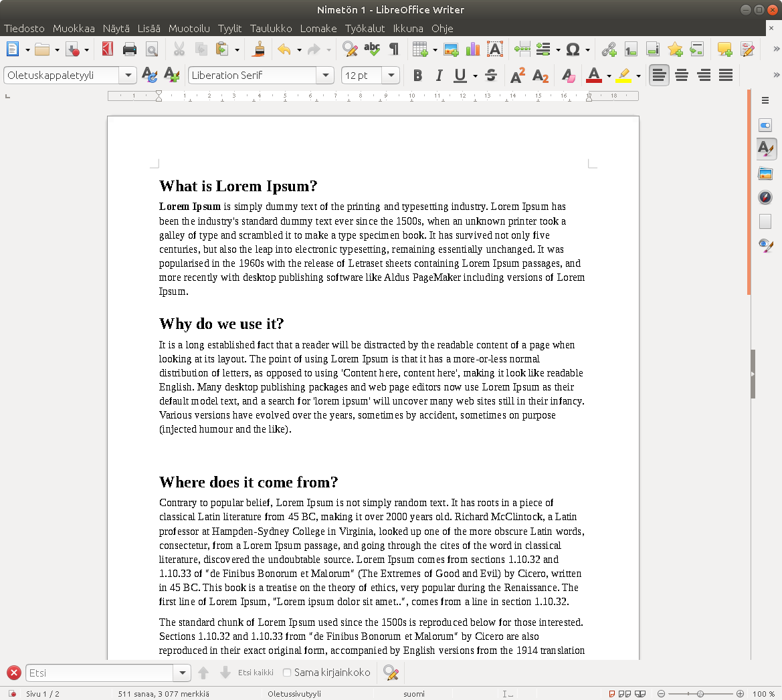Click into the Etsi search field
The image size is (782, 700).
point(100,673)
